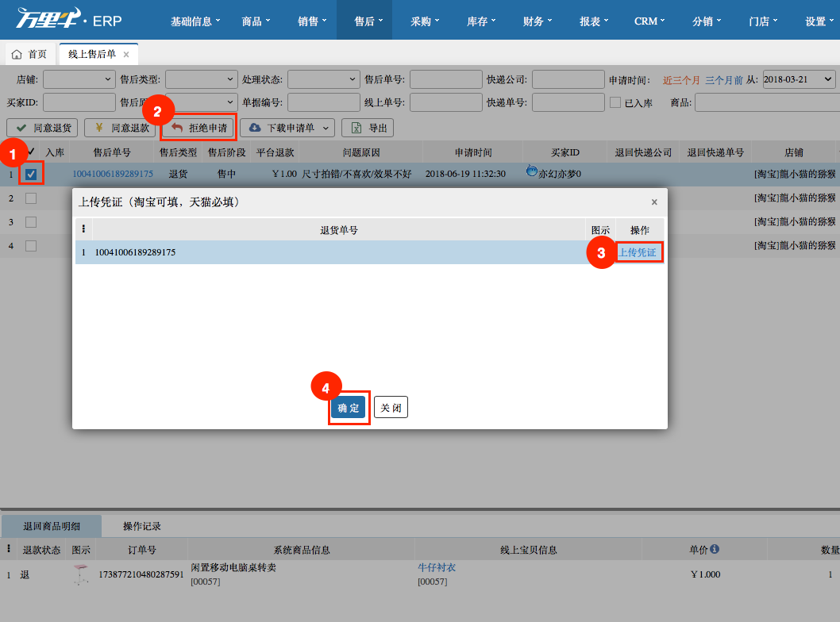Uncheck the checkbox for row 1
Screen dimensions: 840x622
31,174
